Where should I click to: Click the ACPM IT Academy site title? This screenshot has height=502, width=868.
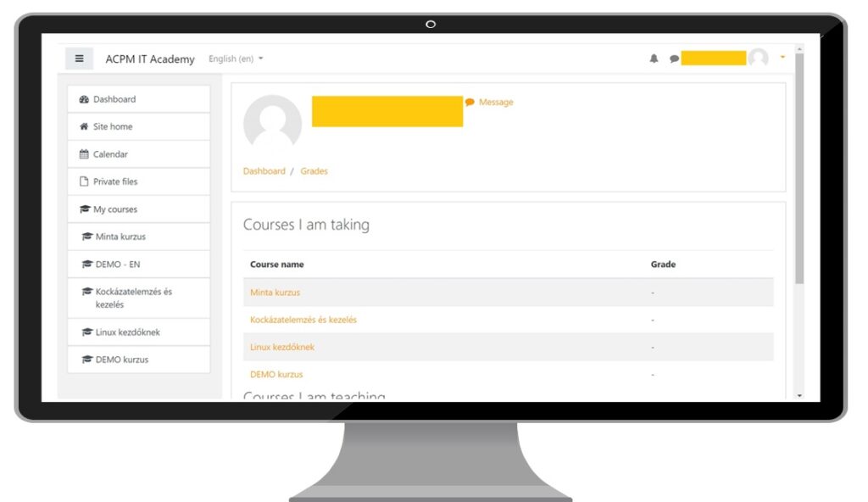click(150, 59)
